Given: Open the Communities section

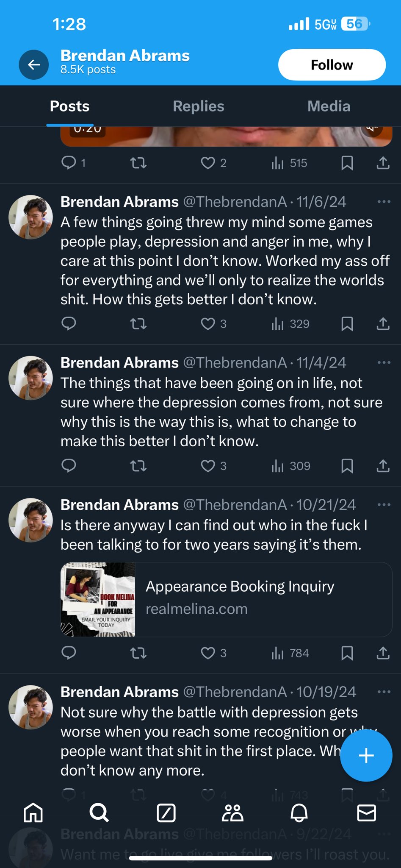Looking at the screenshot, I should 232,813.
